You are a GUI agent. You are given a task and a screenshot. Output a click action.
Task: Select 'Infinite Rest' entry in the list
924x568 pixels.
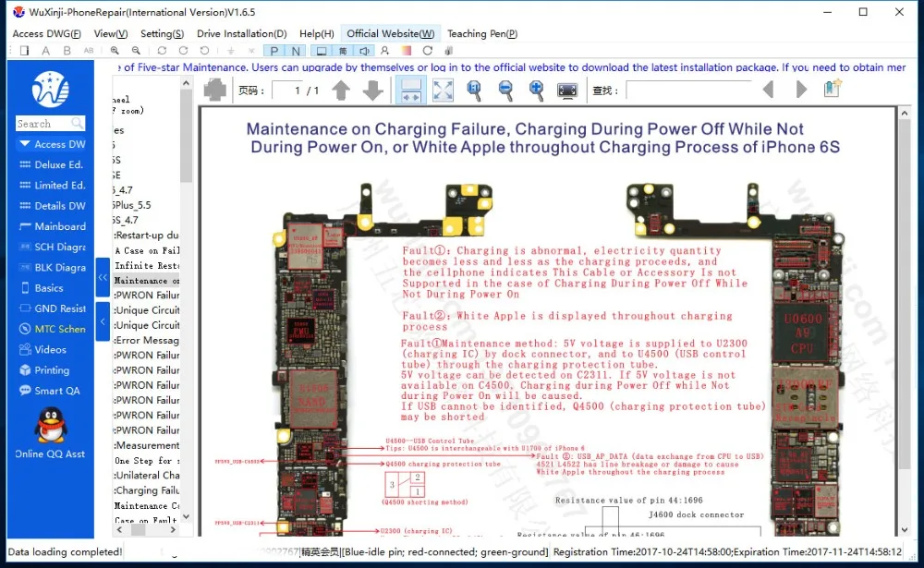(147, 265)
